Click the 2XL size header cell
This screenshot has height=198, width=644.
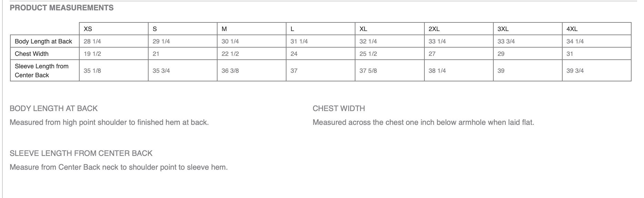(x=434, y=29)
